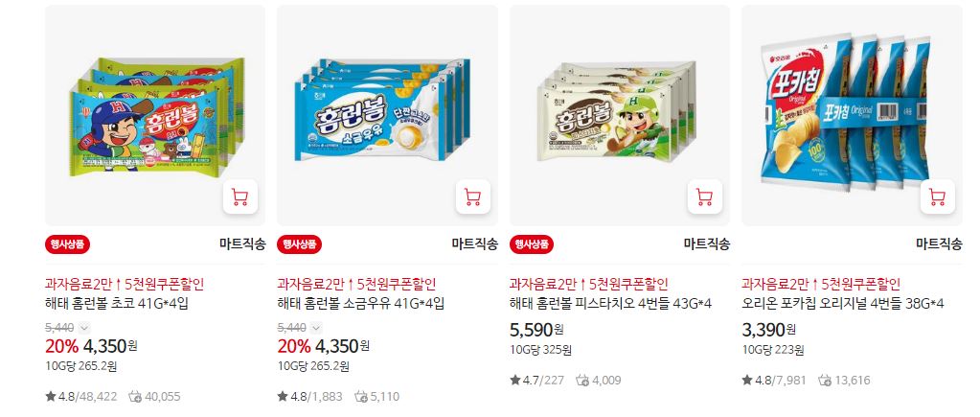This screenshot has width=980, height=417.
Task: Add 홈런볼 소금우유 to cart
Action: pos(472,197)
